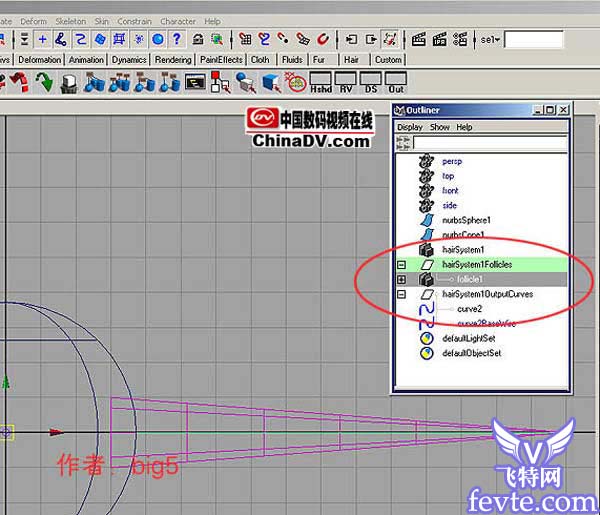The width and height of the screenshot is (600, 515).
Task: Open the Outliner Display menu
Action: point(409,127)
